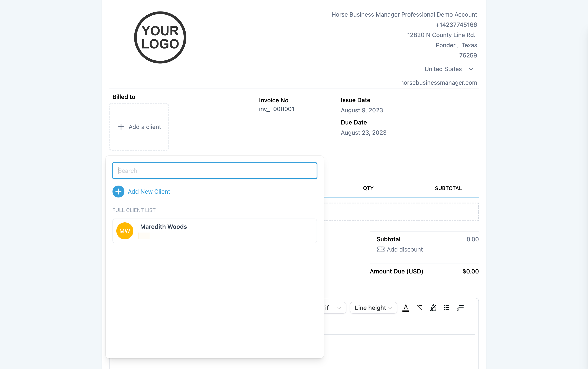Edit address line 12820 N County Line Rd.

pyautogui.click(x=441, y=35)
